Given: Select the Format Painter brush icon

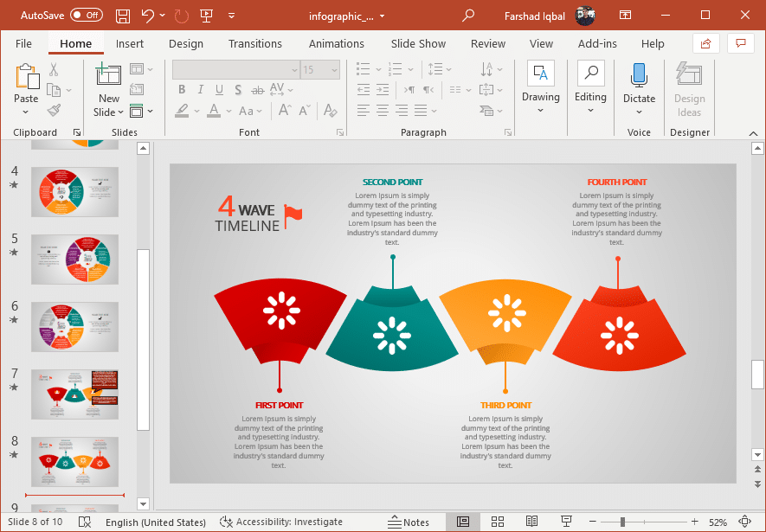Looking at the screenshot, I should coord(54,111).
